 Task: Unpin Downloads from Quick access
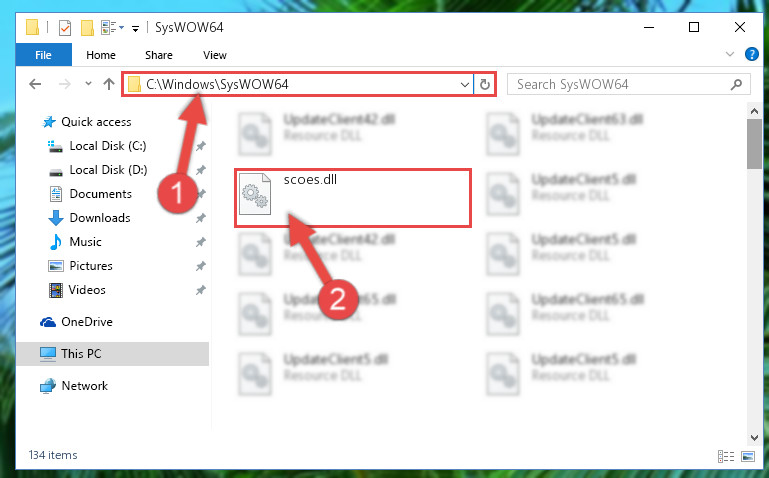coord(201,218)
